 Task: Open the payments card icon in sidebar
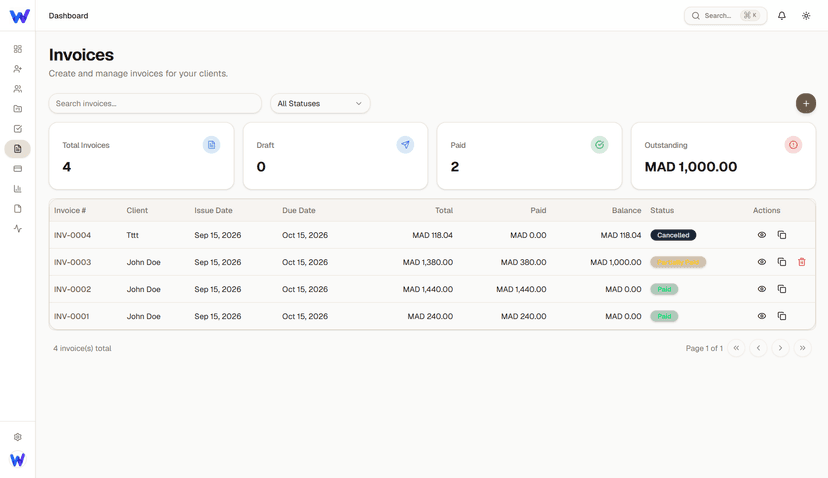[x=17, y=169]
